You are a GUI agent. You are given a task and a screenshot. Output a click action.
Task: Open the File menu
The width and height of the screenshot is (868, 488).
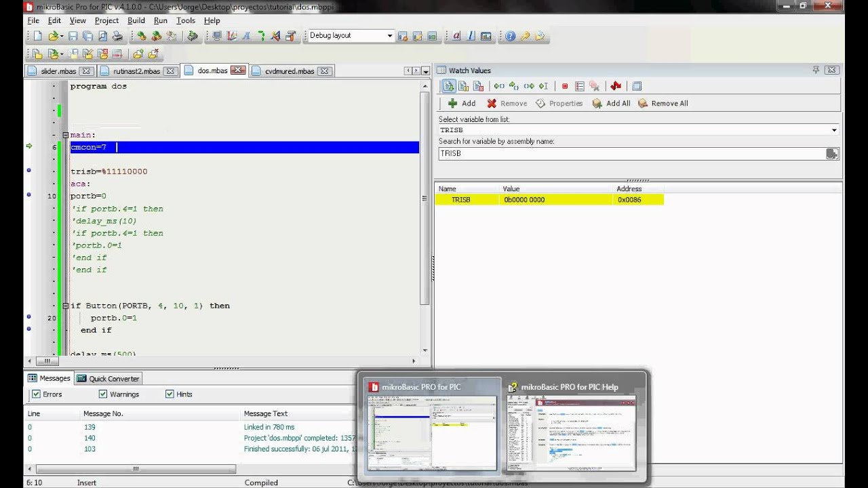coord(33,20)
